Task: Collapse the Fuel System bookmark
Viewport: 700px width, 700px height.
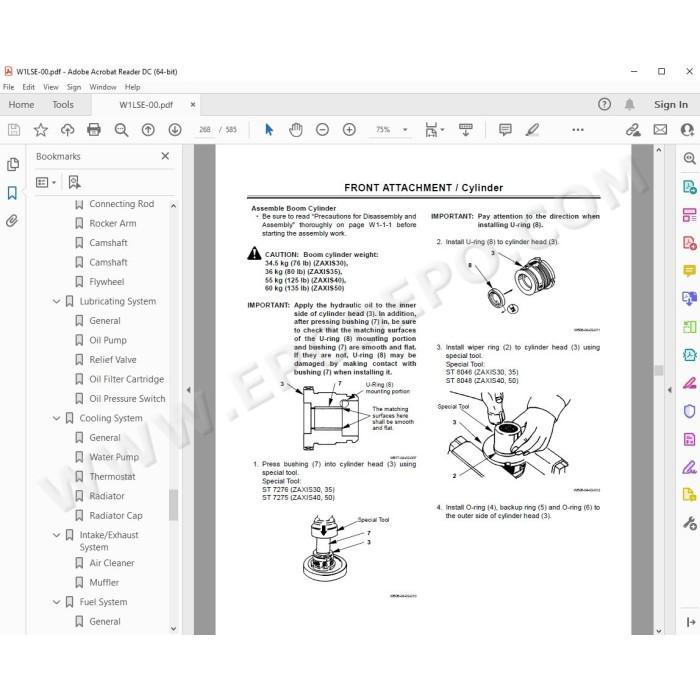Action: coord(57,602)
